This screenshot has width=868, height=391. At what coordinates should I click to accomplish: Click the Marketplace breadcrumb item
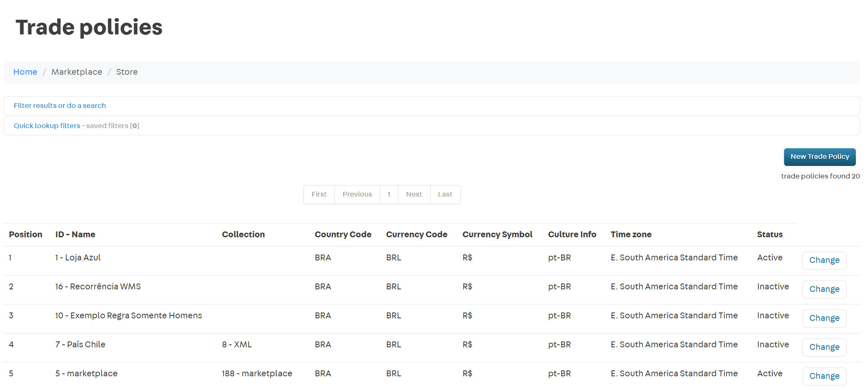point(77,72)
